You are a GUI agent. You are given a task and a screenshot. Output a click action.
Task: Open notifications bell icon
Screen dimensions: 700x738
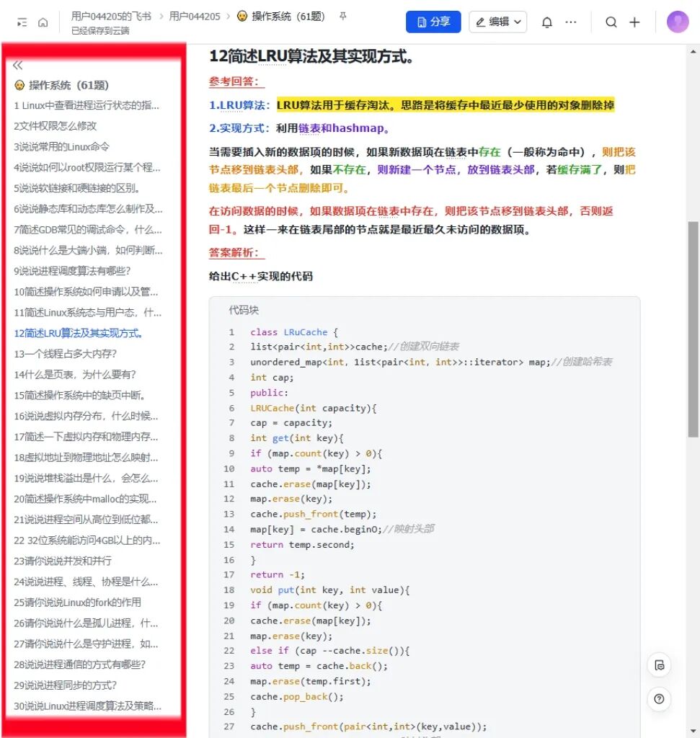(547, 22)
